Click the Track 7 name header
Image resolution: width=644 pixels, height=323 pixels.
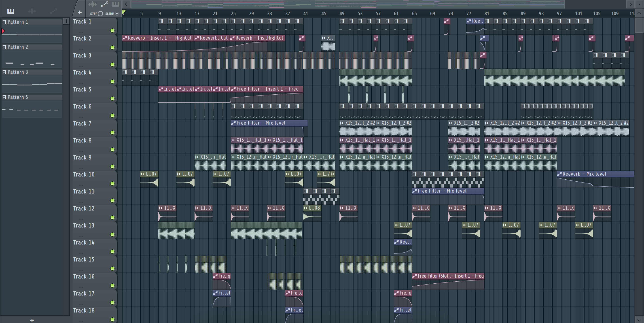82,123
